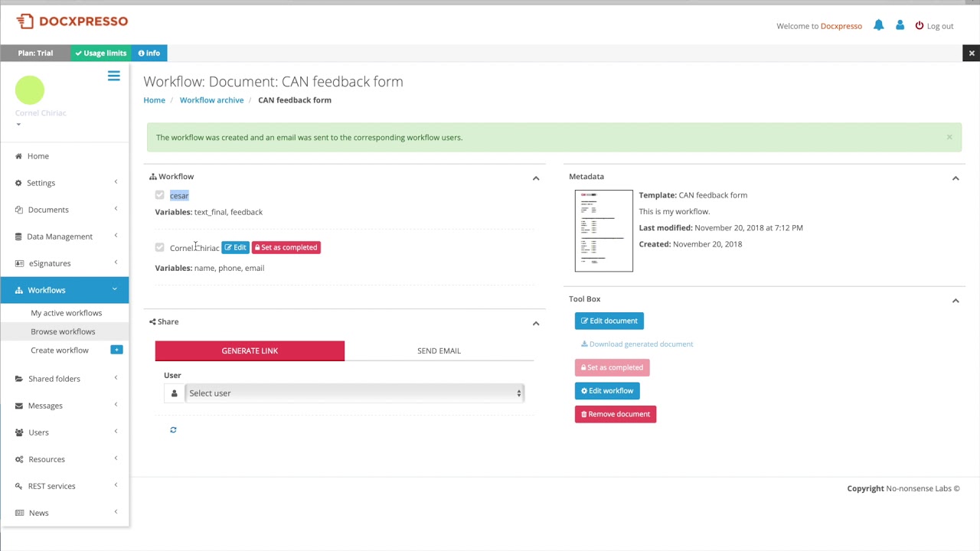Click the green user avatar circle
The image size is (980, 551).
tap(30, 90)
